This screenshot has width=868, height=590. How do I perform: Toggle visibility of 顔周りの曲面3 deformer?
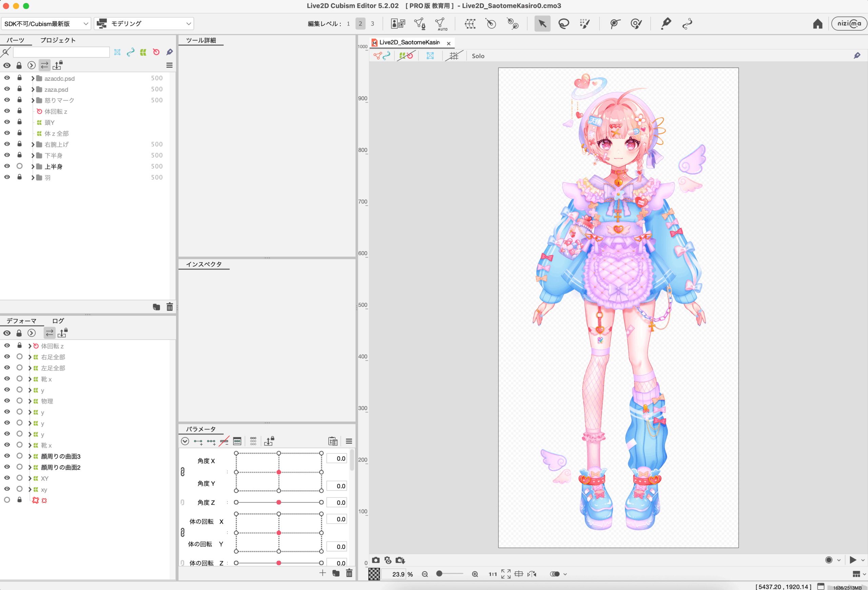(7, 456)
